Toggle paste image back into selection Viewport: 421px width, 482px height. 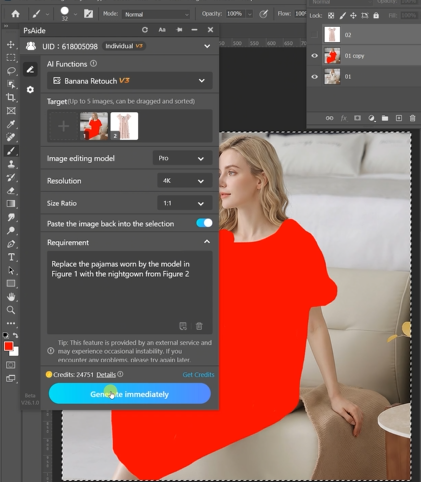204,223
